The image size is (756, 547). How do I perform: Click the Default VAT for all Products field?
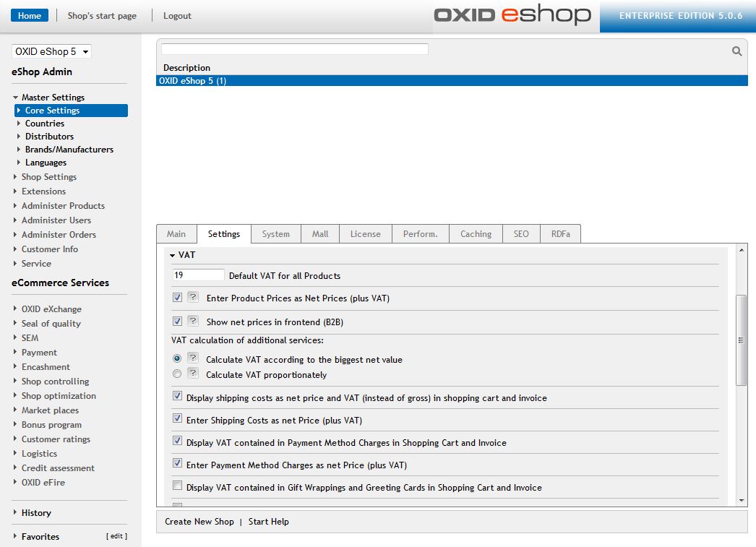(x=199, y=275)
